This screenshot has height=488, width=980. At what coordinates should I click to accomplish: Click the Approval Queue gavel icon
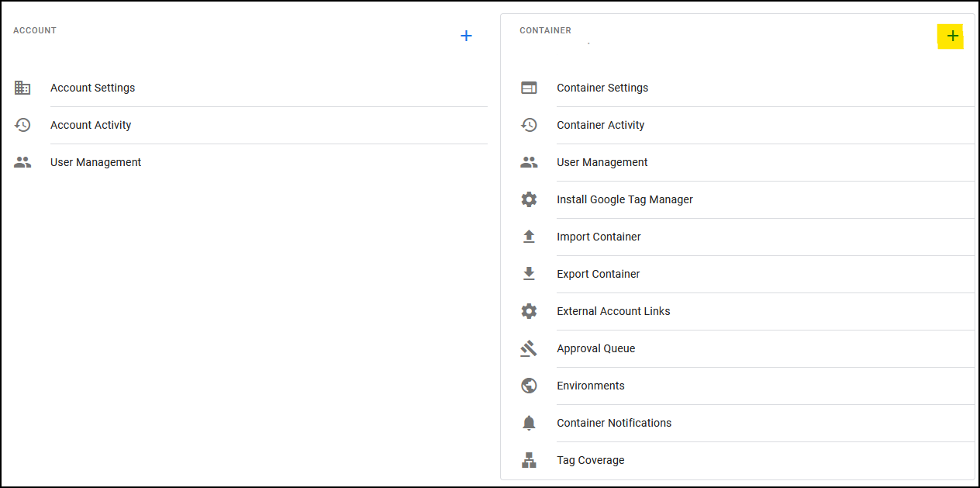[x=529, y=348]
